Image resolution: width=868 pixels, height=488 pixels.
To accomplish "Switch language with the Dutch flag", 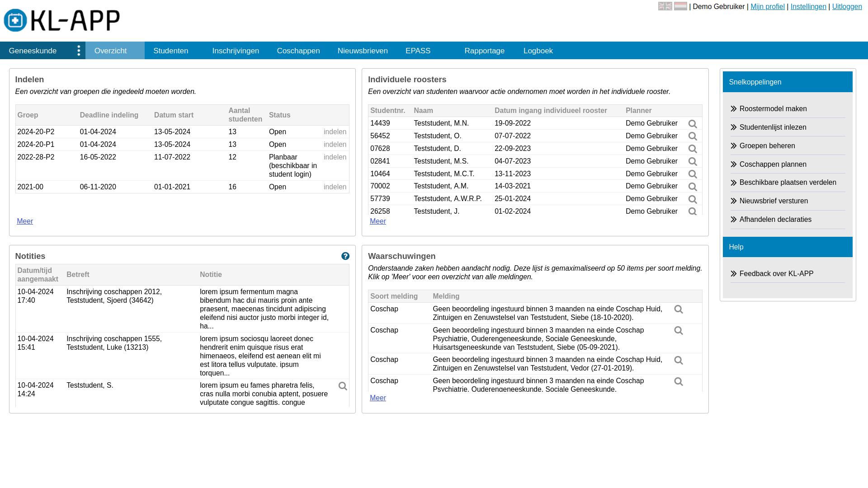I will click(x=680, y=6).
